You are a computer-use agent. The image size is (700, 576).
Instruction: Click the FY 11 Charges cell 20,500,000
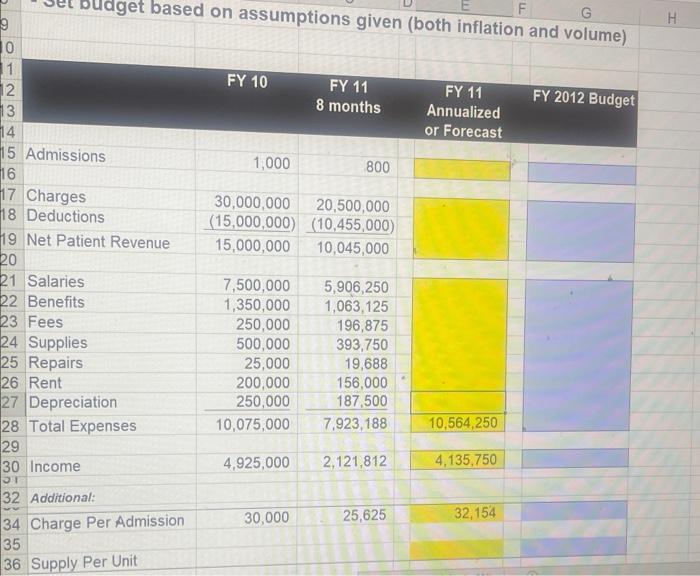pos(353,206)
